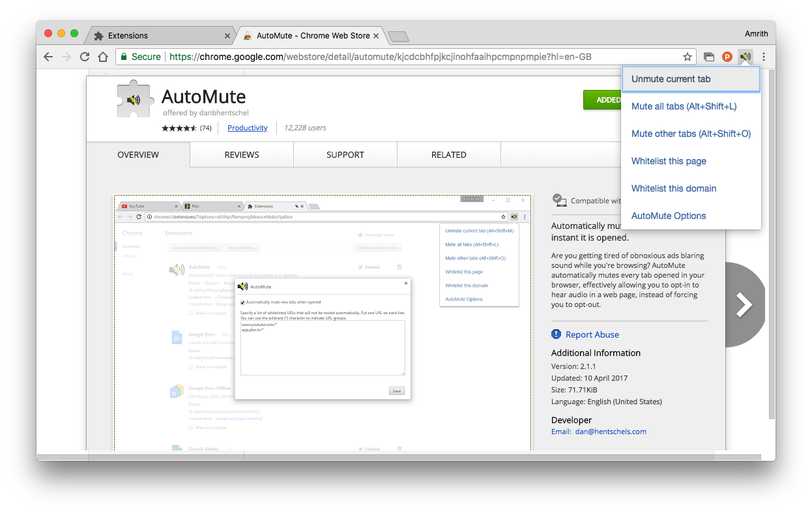Image resolution: width=812 pixels, height=513 pixels.
Task: Click the Report Abuse link
Action: point(592,334)
